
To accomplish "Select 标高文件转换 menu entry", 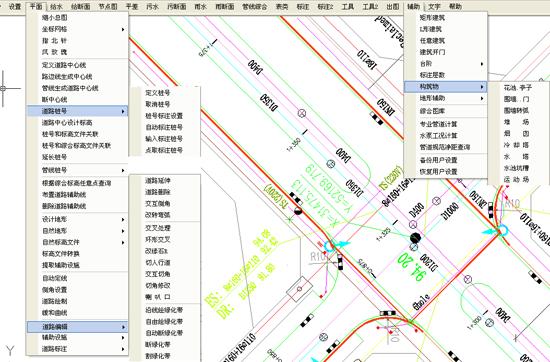I will (x=61, y=254).
